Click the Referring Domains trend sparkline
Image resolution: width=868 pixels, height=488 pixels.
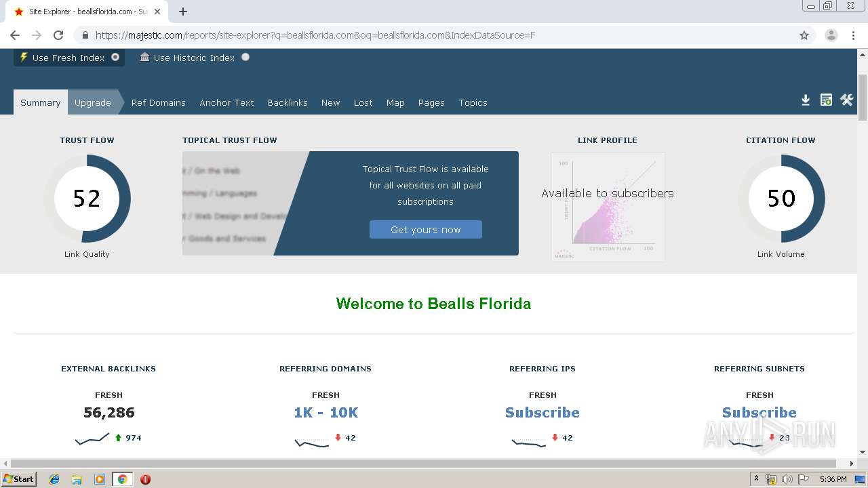312,443
